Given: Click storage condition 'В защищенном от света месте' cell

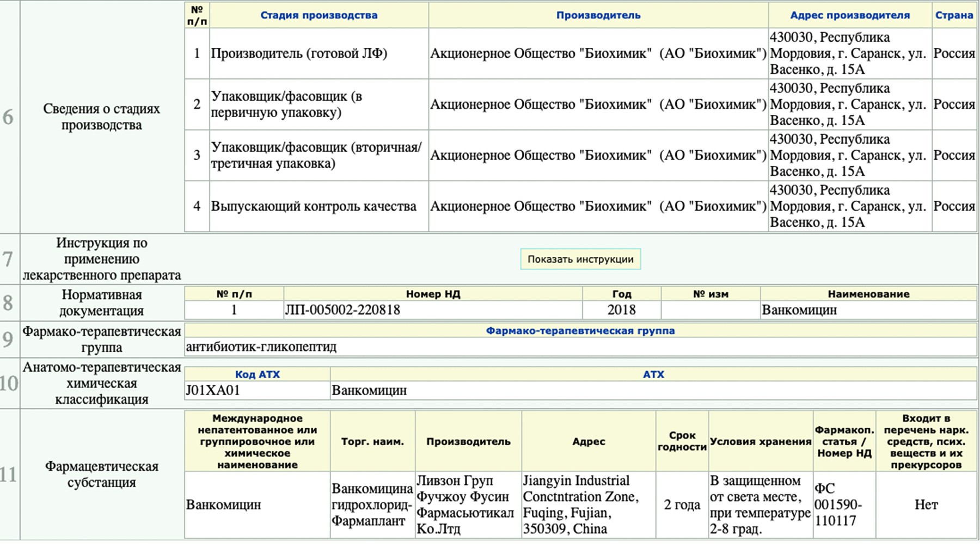Looking at the screenshot, I should (761, 505).
